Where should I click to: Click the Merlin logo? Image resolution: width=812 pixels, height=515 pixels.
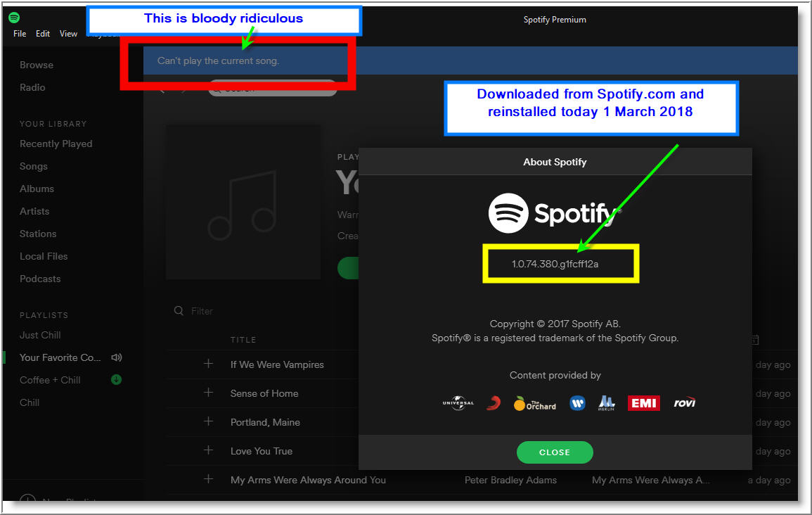(607, 403)
